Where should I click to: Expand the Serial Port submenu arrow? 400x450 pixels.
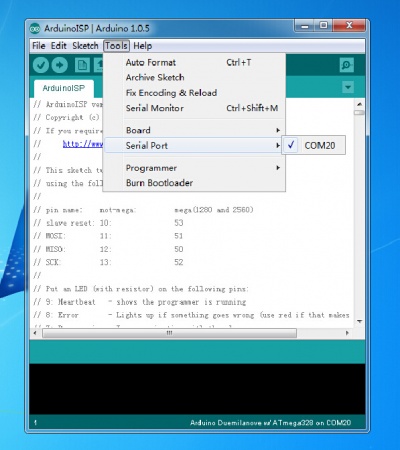278,145
